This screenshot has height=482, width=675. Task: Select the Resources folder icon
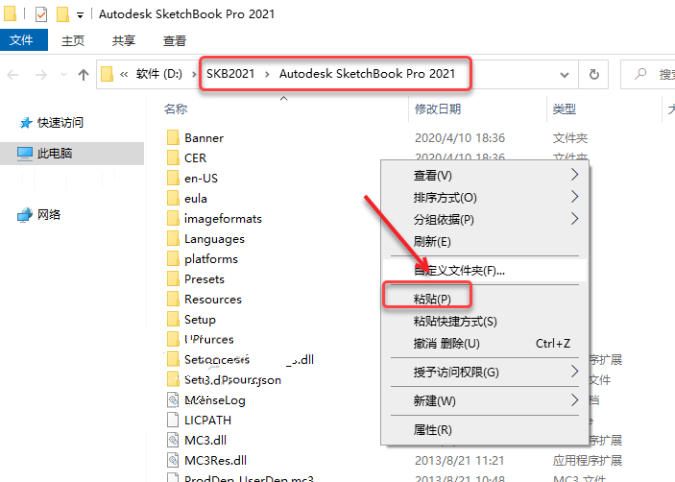click(173, 300)
